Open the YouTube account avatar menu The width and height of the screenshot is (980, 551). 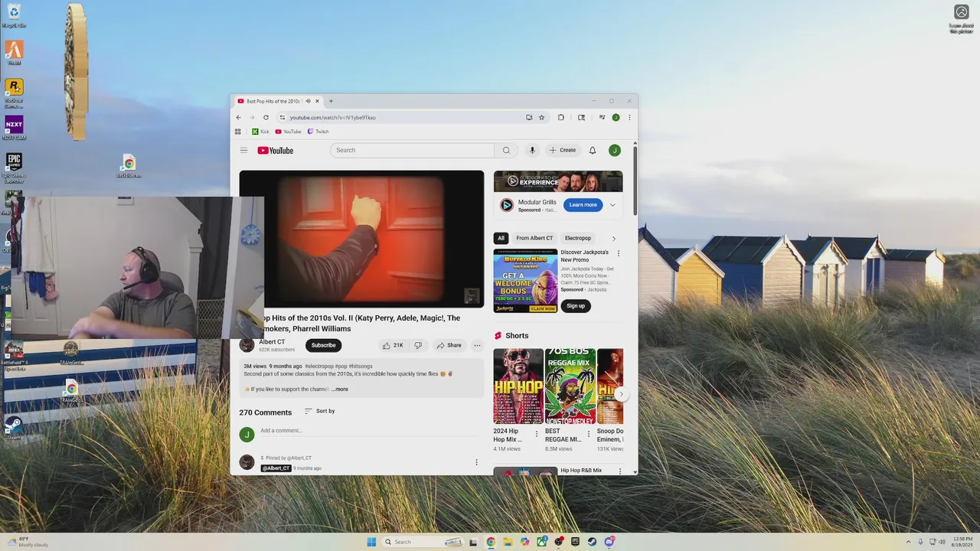coord(614,150)
